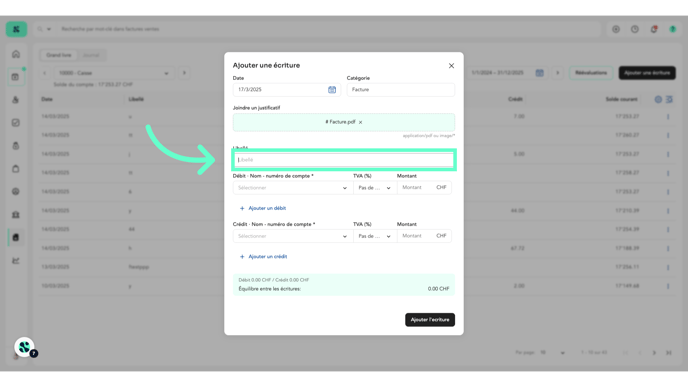Open the Débit account Sélectionner dropdown
Image resolution: width=688 pixels, height=387 pixels.
[x=293, y=188]
